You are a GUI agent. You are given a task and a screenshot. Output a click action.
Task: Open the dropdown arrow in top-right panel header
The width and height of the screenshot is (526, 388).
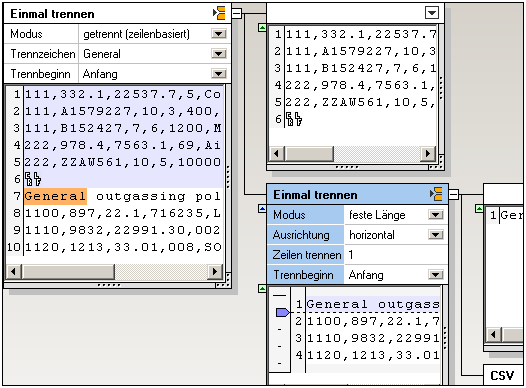[x=432, y=13]
